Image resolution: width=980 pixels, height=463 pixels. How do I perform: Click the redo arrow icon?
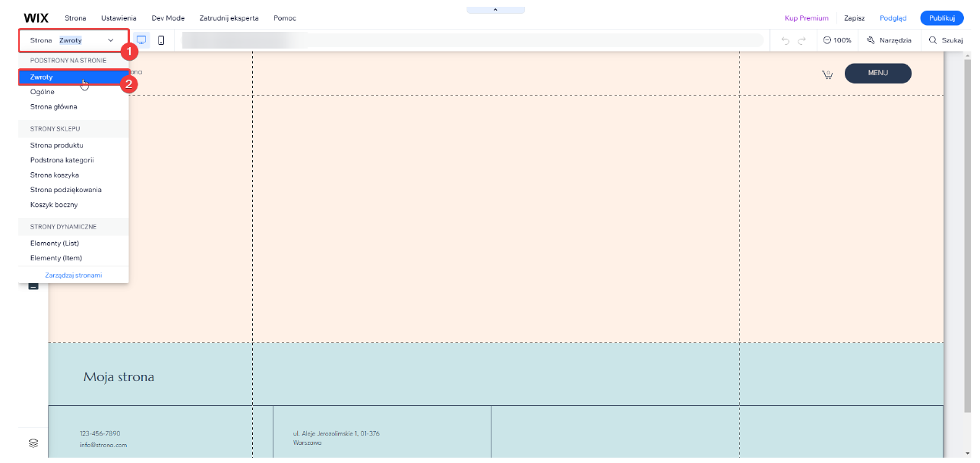click(801, 40)
